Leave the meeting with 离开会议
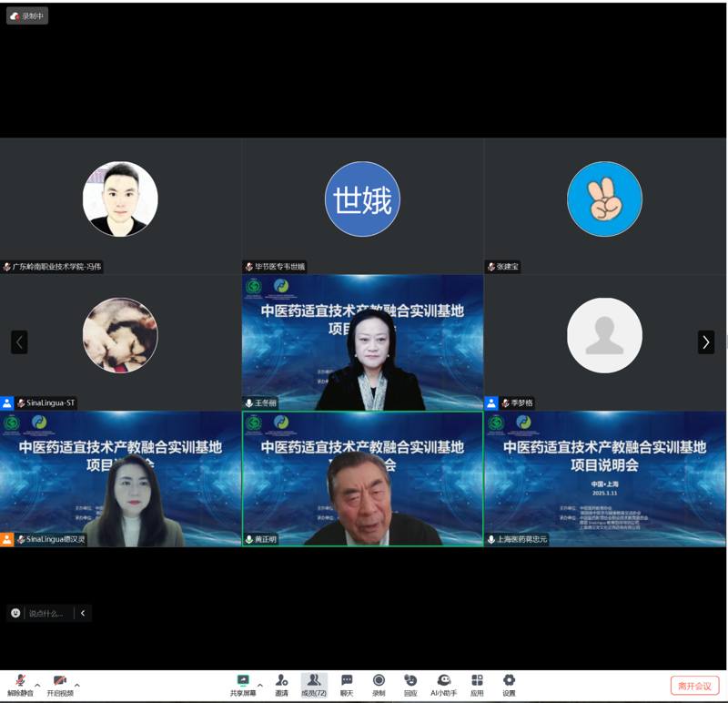Viewport: 728px width, 703px height. tap(694, 686)
